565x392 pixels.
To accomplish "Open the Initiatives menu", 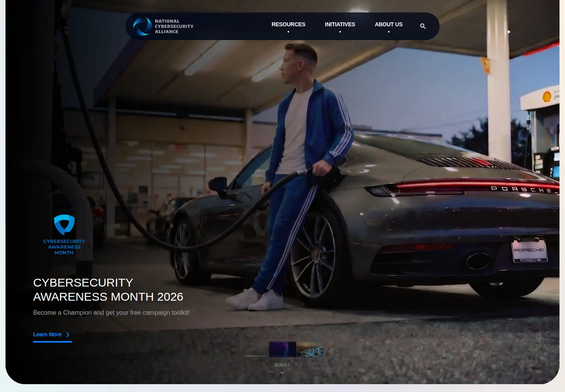I will (340, 24).
